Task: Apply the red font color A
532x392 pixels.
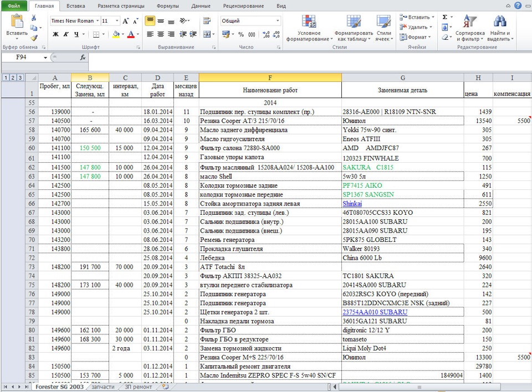Action: coord(131,34)
